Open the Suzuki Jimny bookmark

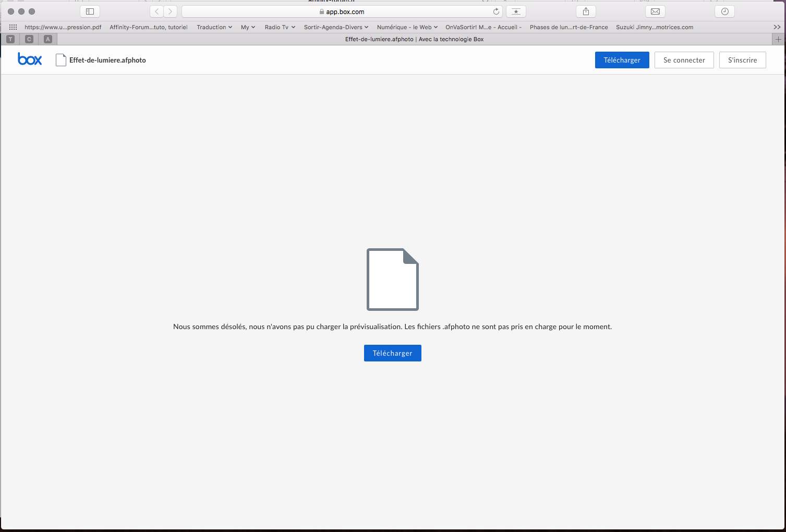[655, 27]
